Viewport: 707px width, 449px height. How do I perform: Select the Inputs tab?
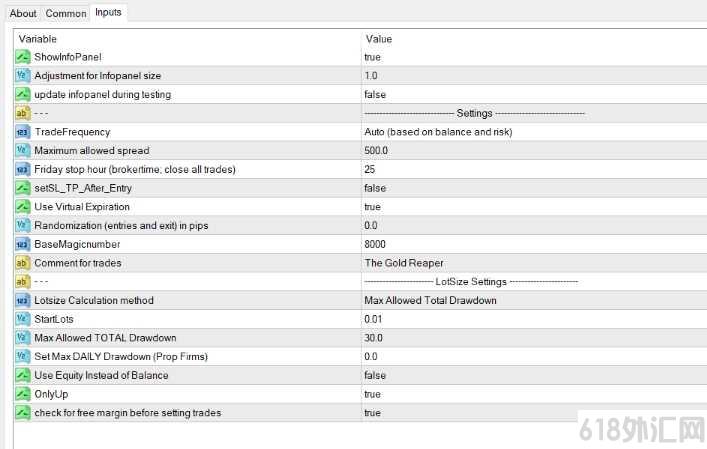pyautogui.click(x=108, y=12)
